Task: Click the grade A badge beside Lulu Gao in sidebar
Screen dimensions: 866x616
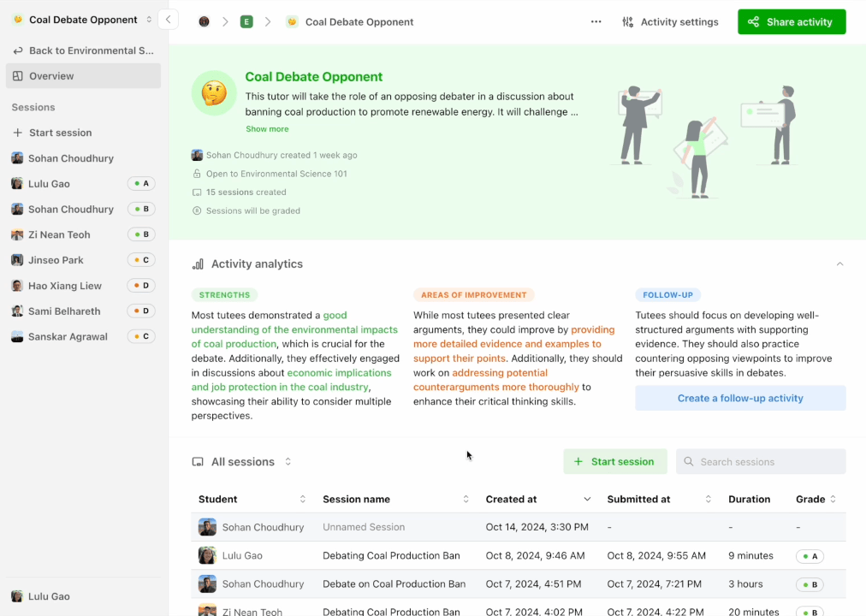Action: pos(141,183)
